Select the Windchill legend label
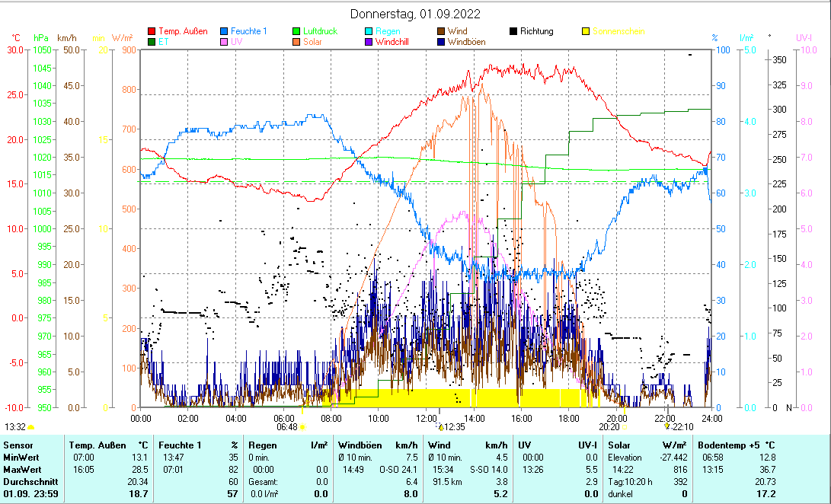 click(393, 42)
